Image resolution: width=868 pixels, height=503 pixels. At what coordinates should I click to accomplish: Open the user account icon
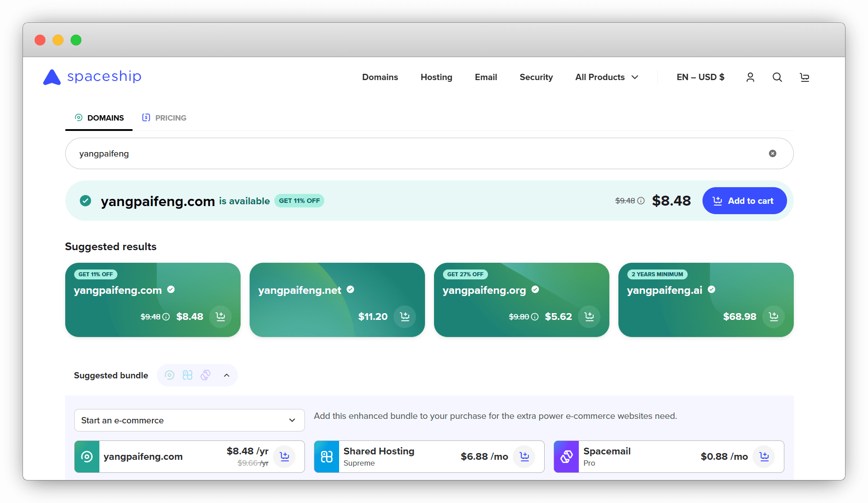(x=750, y=77)
